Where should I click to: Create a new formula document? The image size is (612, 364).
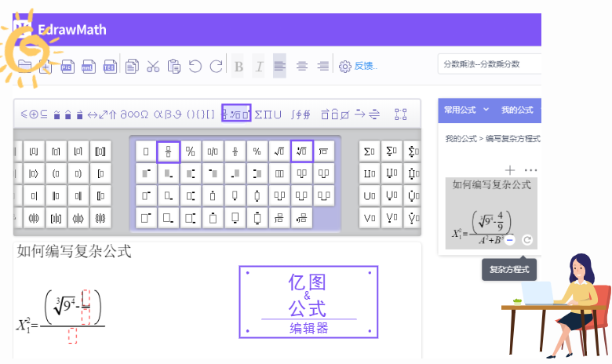[46, 67]
